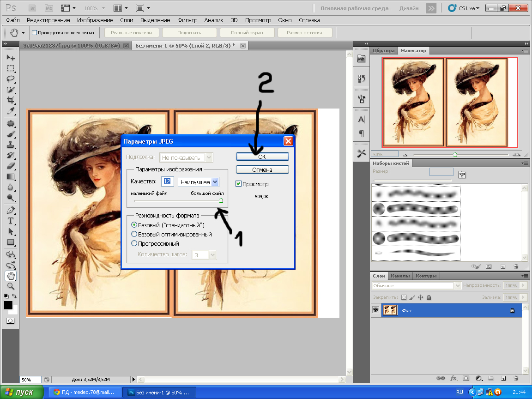Select the Rectangle shape tool
This screenshot has width=532, height=399.
[11, 242]
